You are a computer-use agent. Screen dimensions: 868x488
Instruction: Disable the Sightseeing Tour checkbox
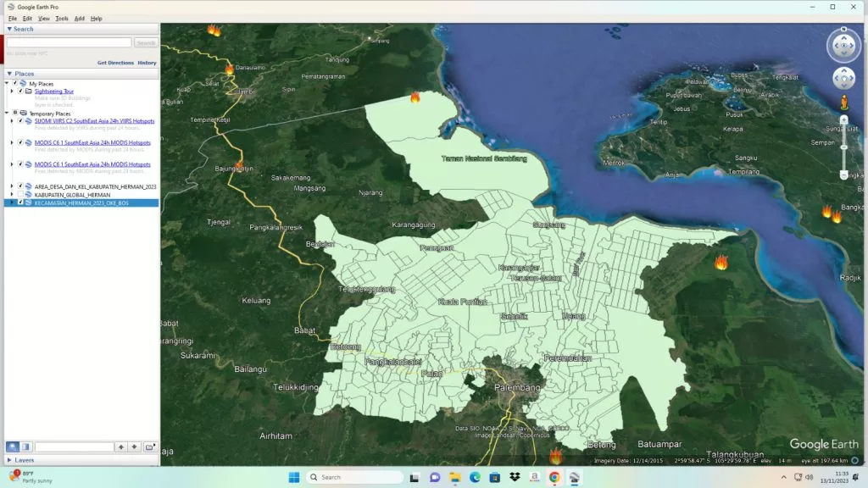[x=20, y=90]
